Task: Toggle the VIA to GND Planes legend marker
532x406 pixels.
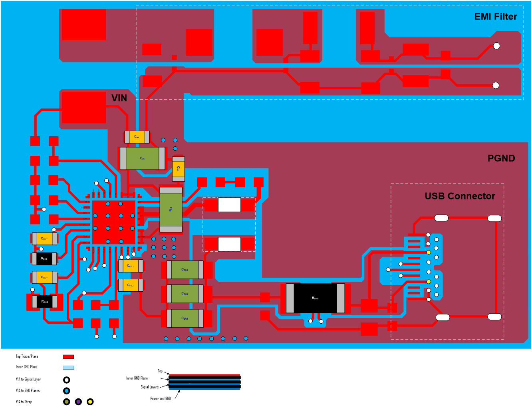Action: tap(66, 390)
